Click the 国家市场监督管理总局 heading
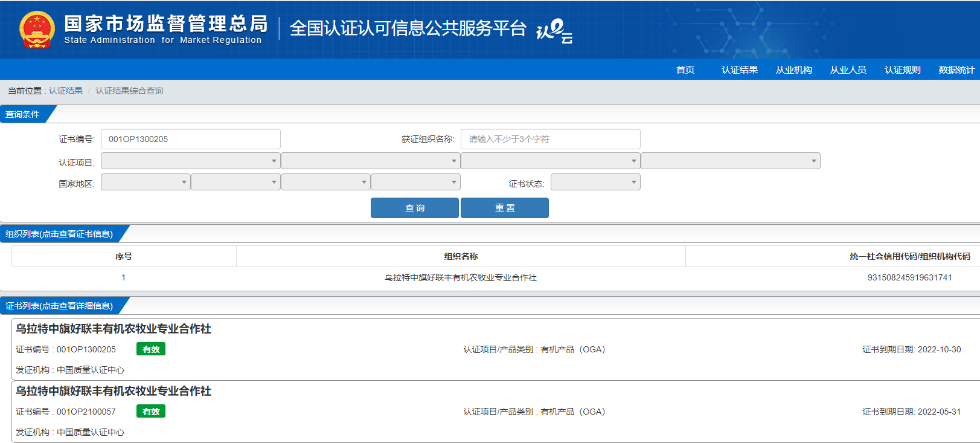The image size is (980, 443). click(x=166, y=24)
